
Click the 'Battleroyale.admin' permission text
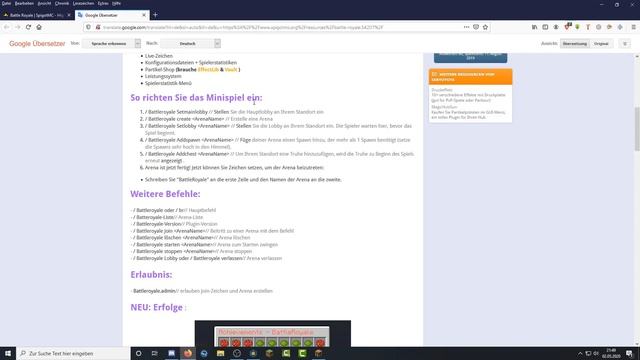[154, 291]
